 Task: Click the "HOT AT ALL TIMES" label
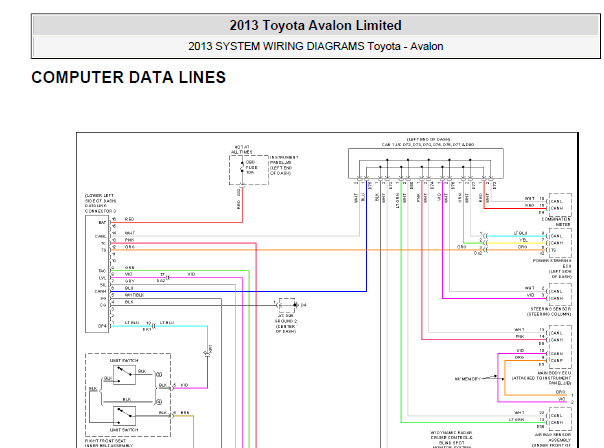242,149
